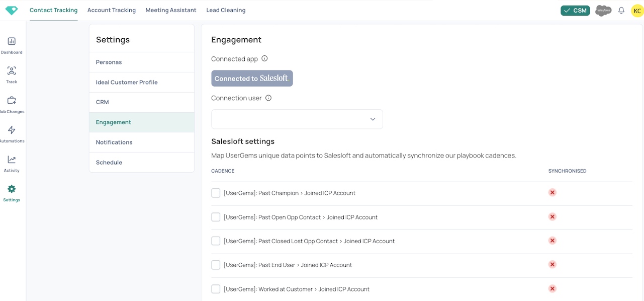Go to Job Changes briefcase icon
The height and width of the screenshot is (301, 644).
(x=12, y=100)
